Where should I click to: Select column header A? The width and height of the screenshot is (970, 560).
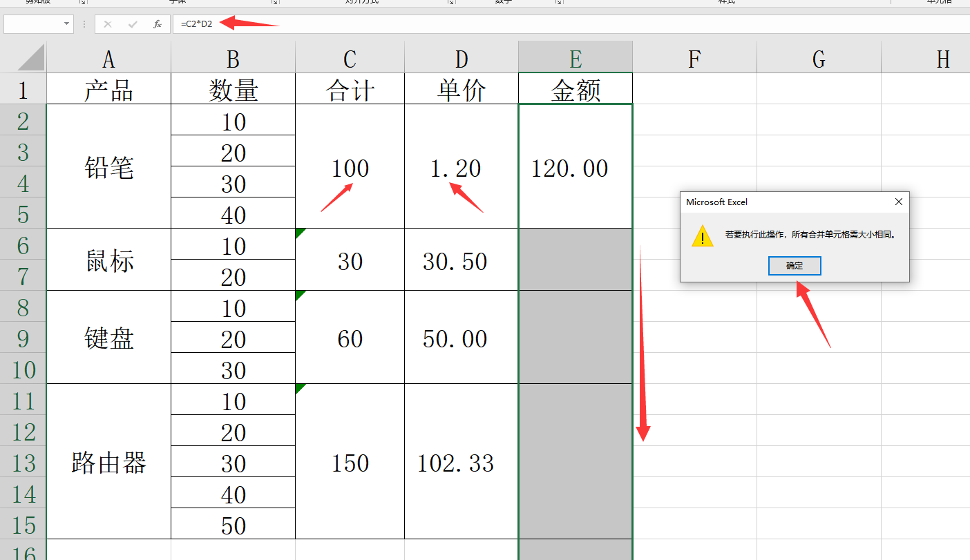(x=108, y=59)
